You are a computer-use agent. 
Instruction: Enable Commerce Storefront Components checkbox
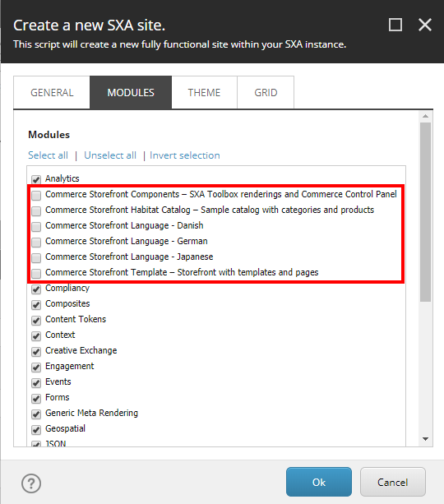pyautogui.click(x=36, y=195)
